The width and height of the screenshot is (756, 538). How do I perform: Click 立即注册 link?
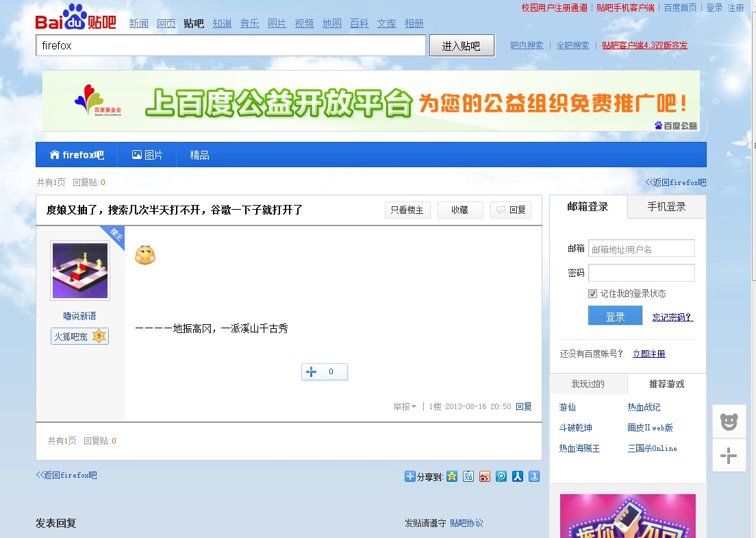pos(649,354)
